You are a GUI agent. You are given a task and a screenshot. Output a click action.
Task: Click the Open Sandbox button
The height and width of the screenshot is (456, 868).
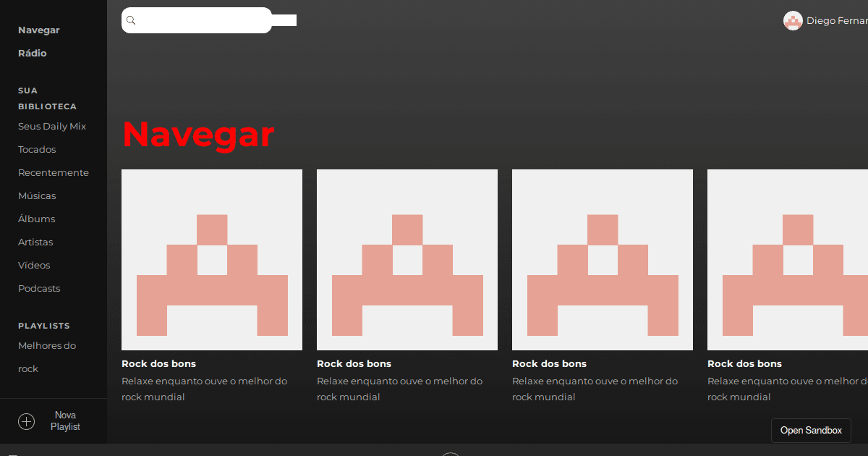811,431
